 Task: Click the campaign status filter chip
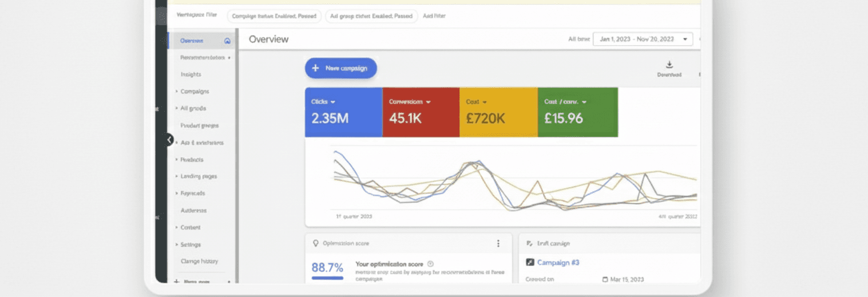coord(274,16)
